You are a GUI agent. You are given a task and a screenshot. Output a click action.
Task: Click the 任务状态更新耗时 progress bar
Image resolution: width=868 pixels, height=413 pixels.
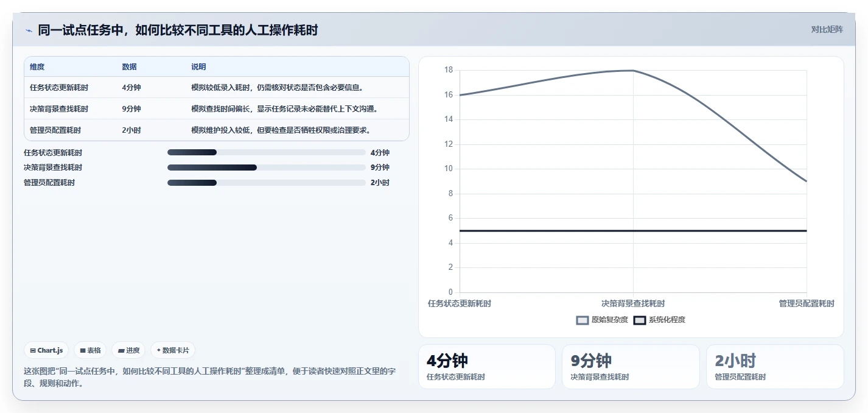tap(266, 152)
